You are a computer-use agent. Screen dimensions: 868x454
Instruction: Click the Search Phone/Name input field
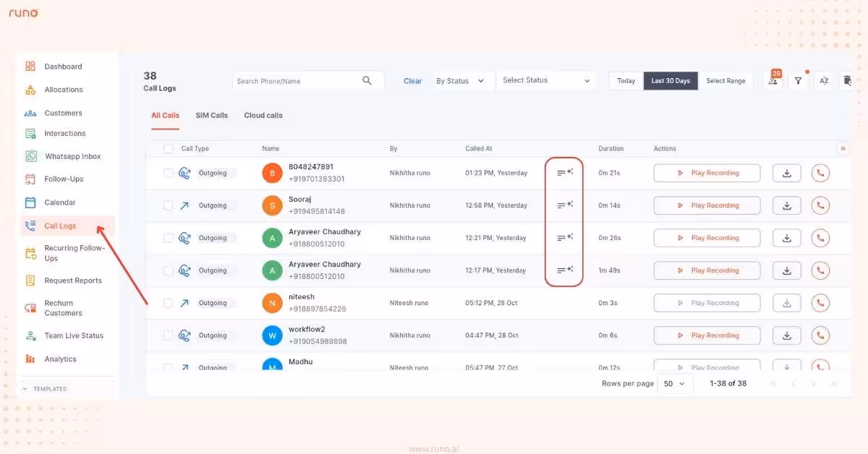click(x=300, y=80)
